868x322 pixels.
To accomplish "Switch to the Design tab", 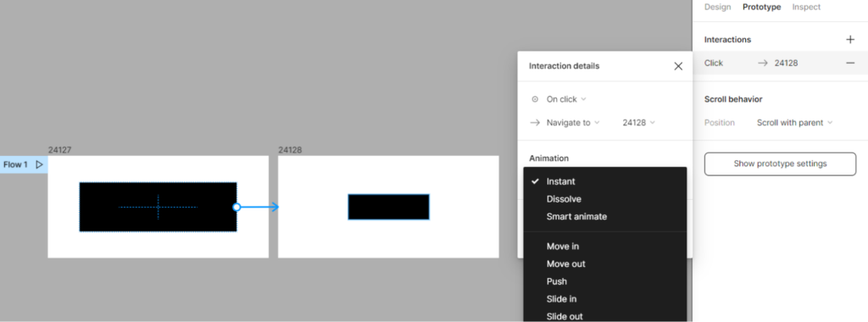I will coord(717,7).
